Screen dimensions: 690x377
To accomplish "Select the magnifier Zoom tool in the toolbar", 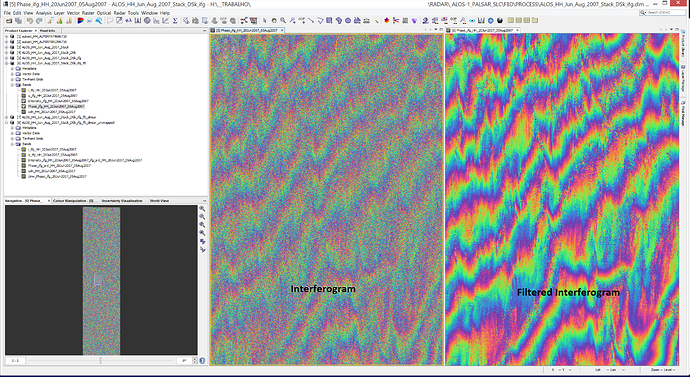I will (283, 21).
